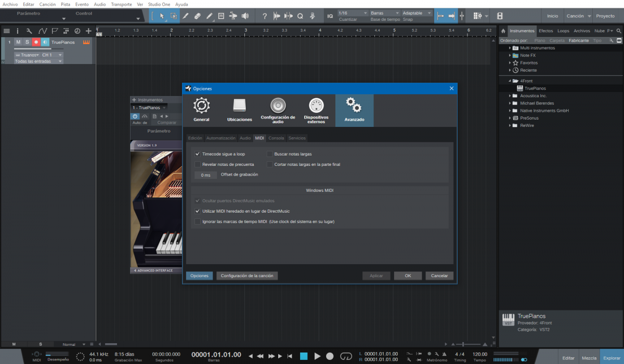Open the Cuantizar 1/16 dropdown
The height and width of the screenshot is (364, 624).
point(353,13)
